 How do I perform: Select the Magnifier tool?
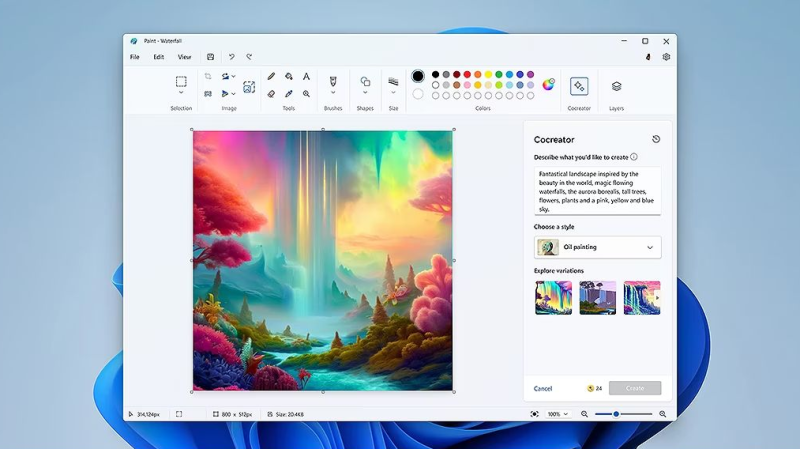(306, 94)
